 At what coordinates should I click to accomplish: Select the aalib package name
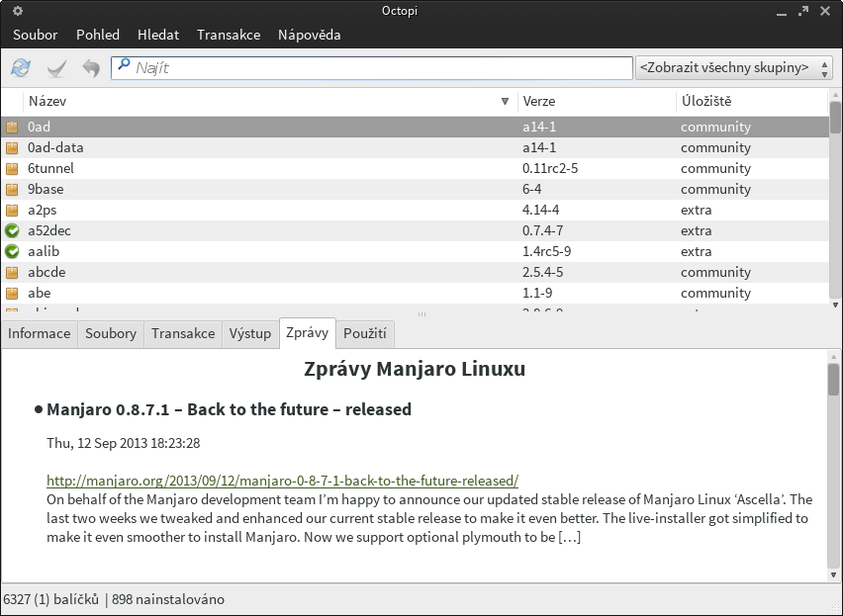pyautogui.click(x=44, y=251)
